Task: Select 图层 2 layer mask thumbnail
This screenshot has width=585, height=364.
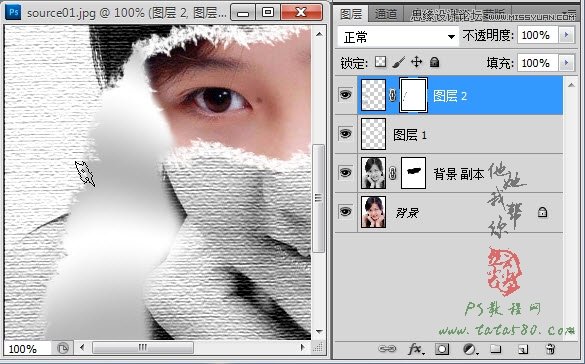Action: coord(413,95)
